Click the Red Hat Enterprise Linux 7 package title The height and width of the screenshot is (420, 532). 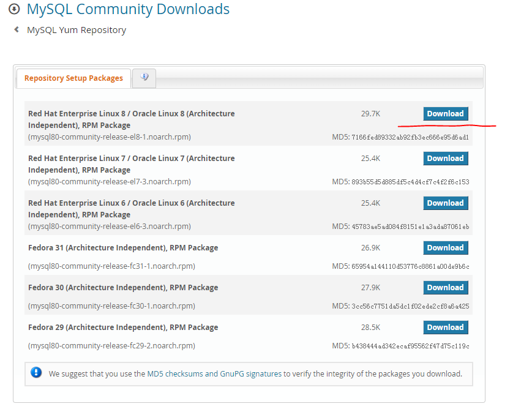[131, 164]
